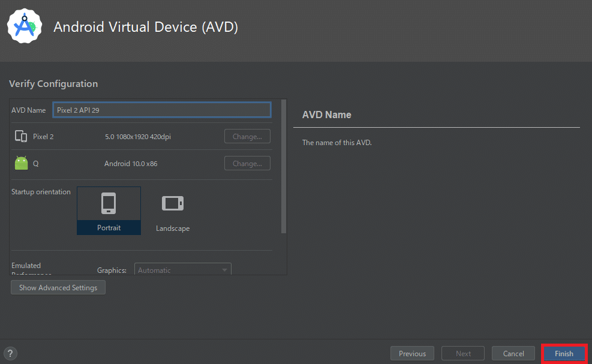592x364 pixels.
Task: Click the Android Studio logo icon
Action: (x=25, y=26)
